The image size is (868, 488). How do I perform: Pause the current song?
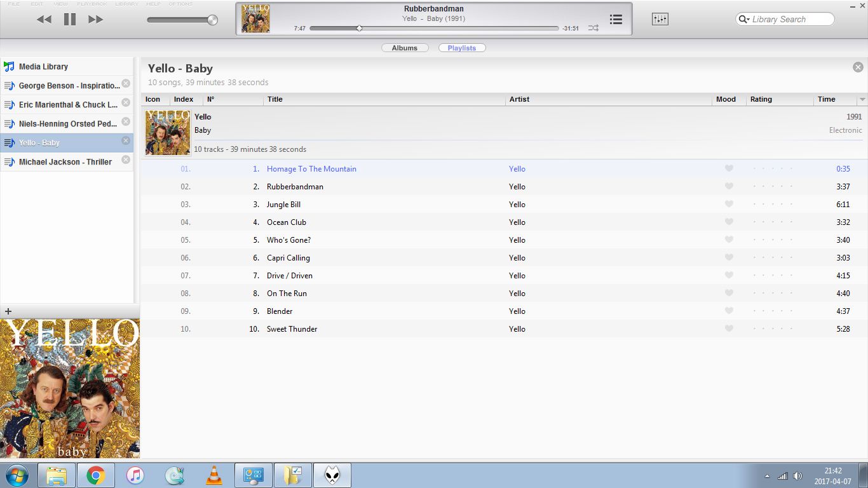coord(70,20)
